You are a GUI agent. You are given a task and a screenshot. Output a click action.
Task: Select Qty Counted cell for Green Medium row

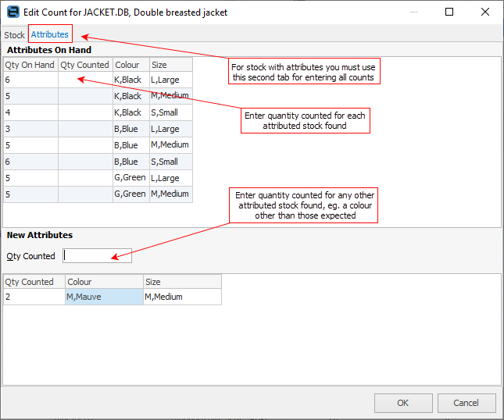[85, 194]
